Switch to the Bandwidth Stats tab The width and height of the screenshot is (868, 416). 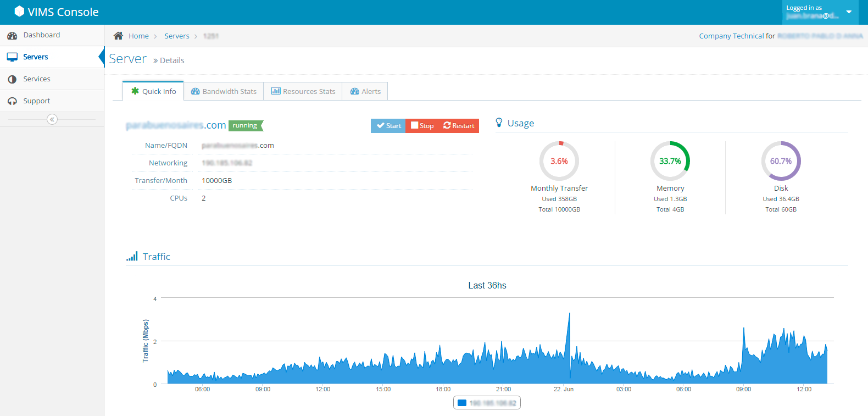224,91
